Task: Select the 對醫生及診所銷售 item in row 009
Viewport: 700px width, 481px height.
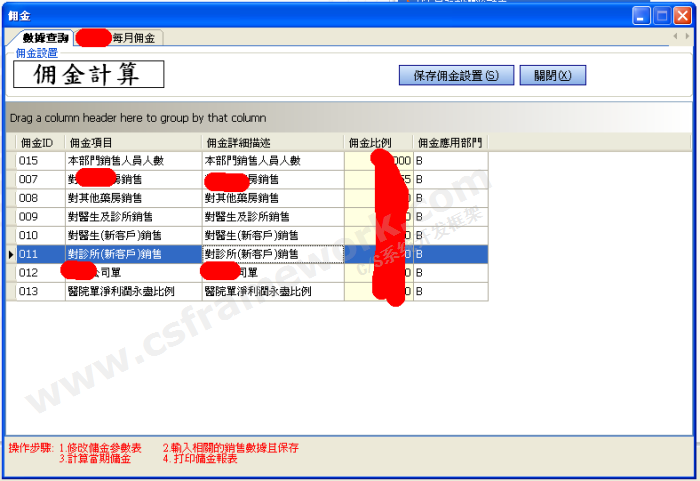Action: (132, 217)
